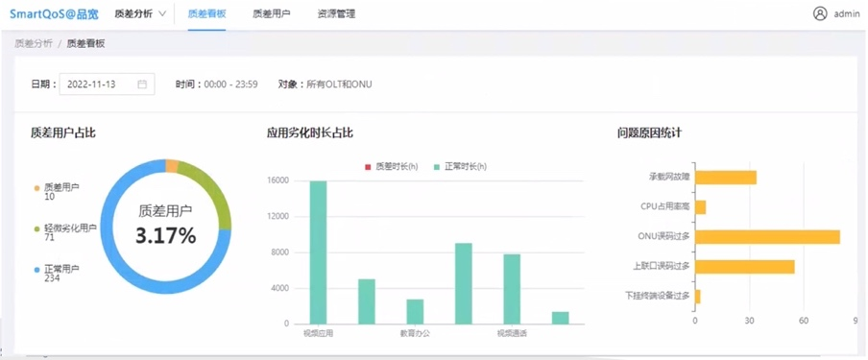Select the 质差看板 tab
The image size is (868, 360).
(x=206, y=13)
